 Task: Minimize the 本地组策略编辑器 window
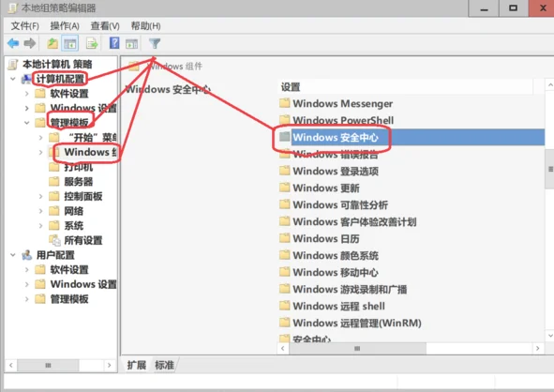[484, 8]
